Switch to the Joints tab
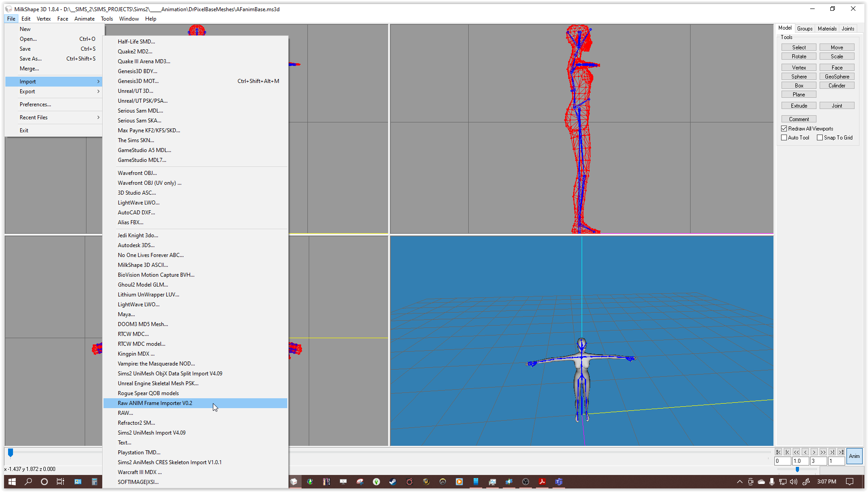Image resolution: width=868 pixels, height=492 pixels. tap(848, 28)
